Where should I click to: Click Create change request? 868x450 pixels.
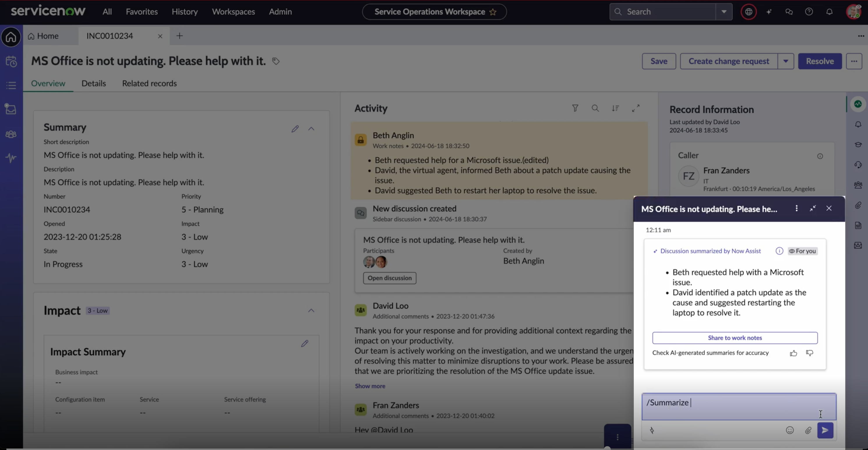tap(729, 61)
